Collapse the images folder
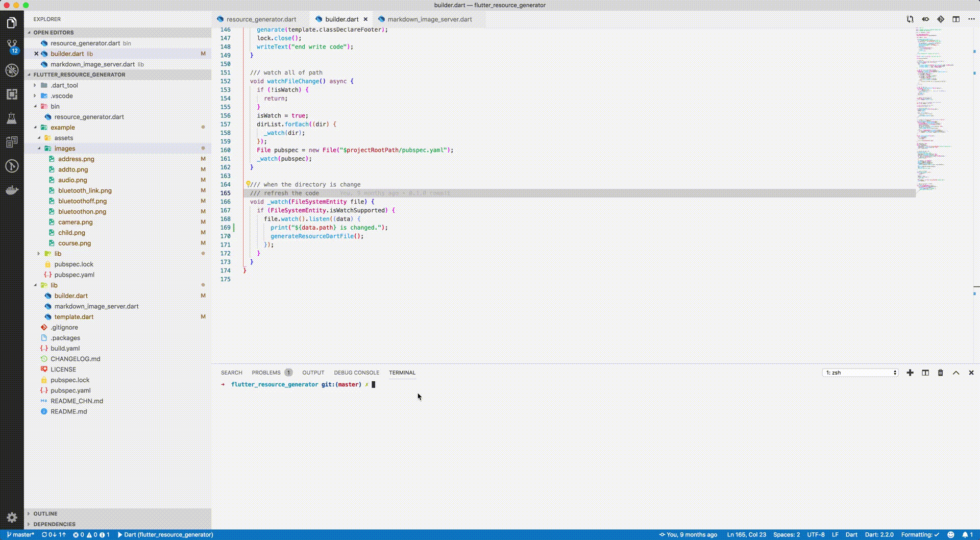The height and width of the screenshot is (540, 980). 64,149
